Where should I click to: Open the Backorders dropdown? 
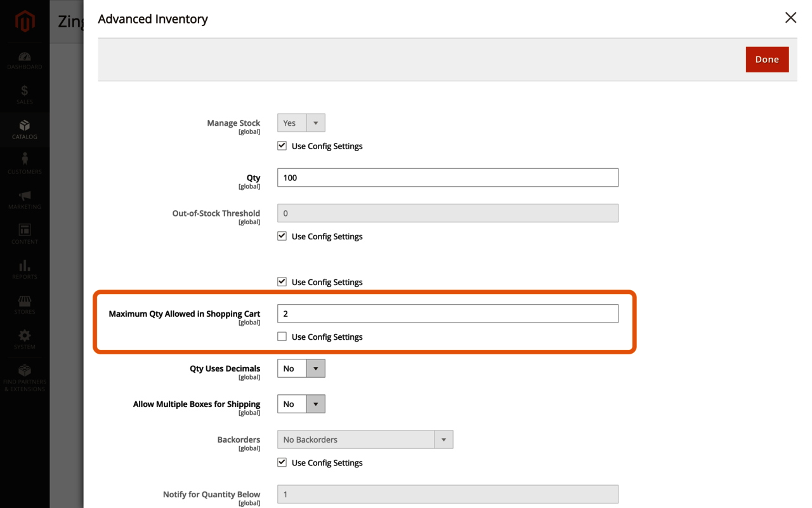click(365, 439)
